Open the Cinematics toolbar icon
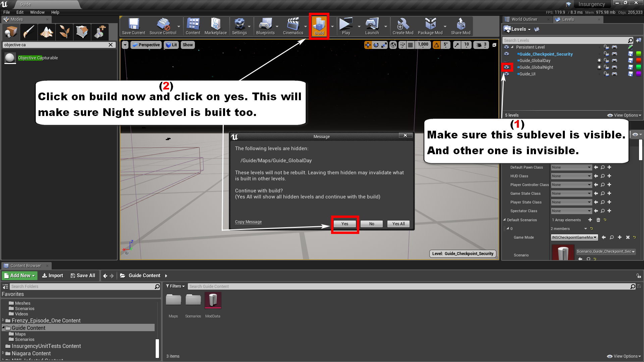Image resolution: width=644 pixels, height=362 pixels. pyautogui.click(x=293, y=26)
